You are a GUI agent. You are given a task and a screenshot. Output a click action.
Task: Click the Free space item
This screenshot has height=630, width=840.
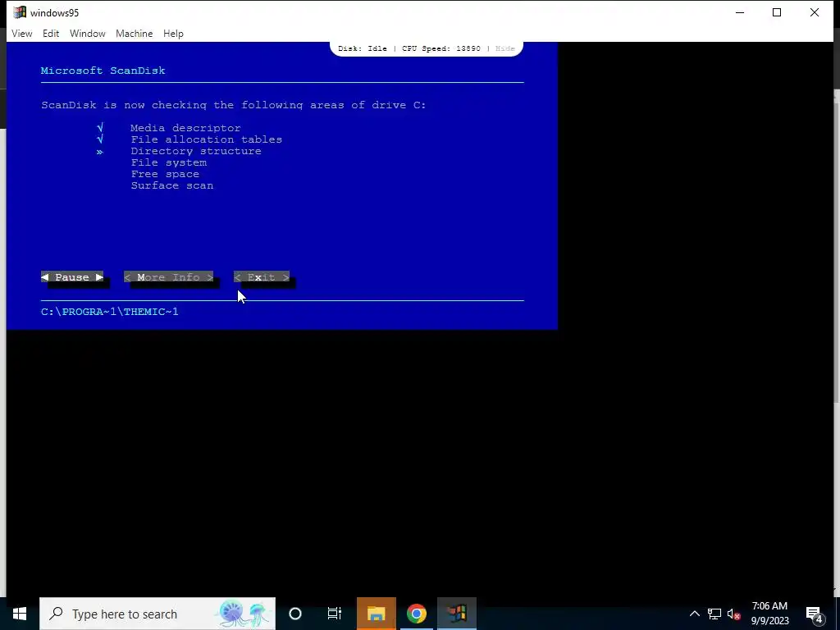(165, 174)
